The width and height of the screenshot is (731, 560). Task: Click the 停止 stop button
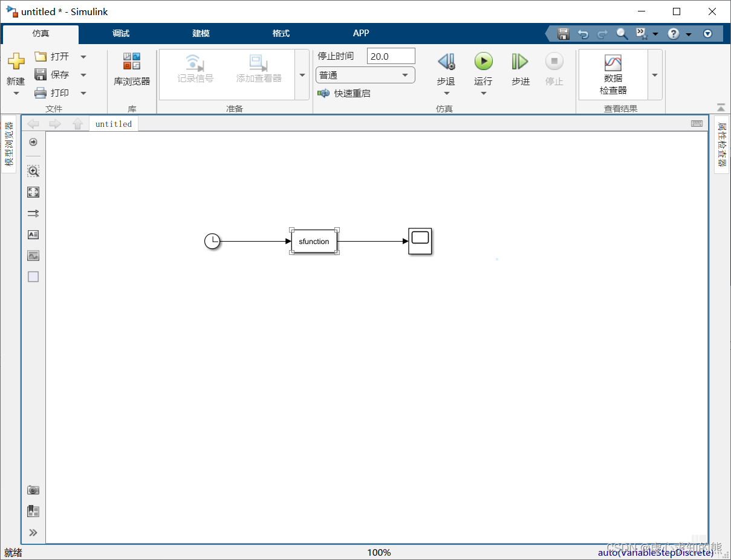tap(554, 68)
